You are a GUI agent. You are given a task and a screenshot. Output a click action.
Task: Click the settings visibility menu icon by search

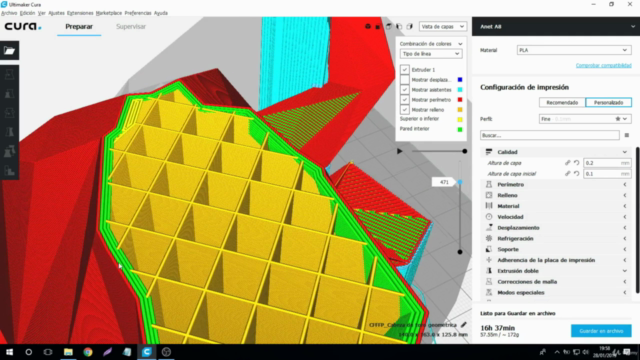627,135
